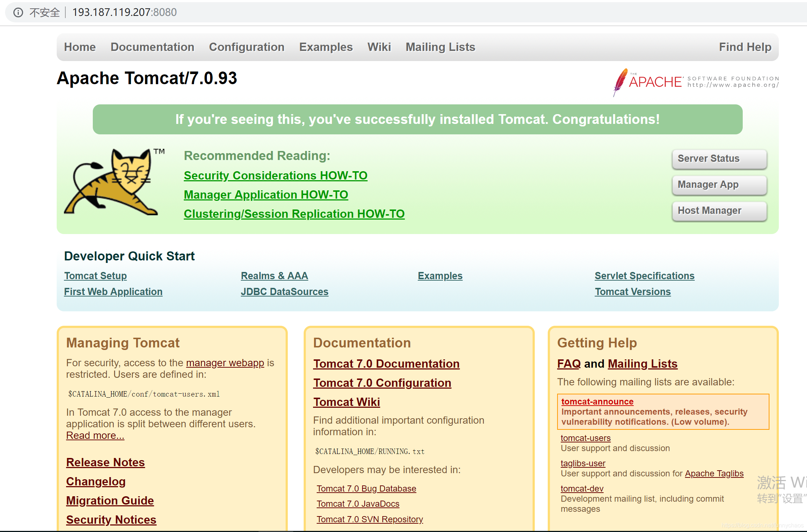Click the Recommended Reading heading
This screenshot has height=532, width=807.
pyautogui.click(x=257, y=156)
